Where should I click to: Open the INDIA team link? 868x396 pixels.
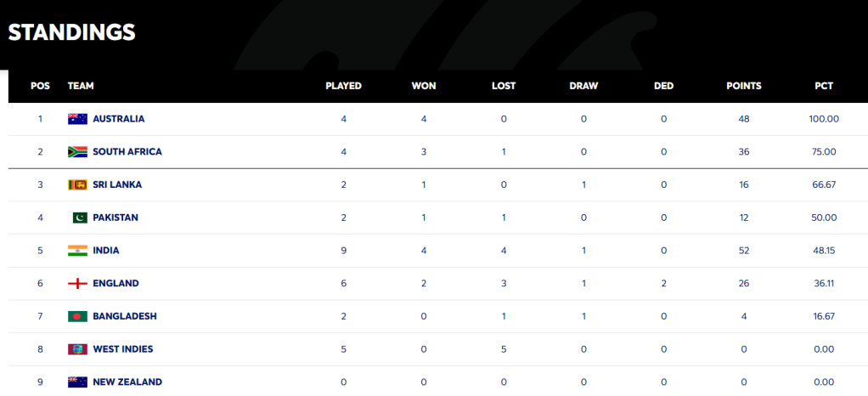click(105, 251)
